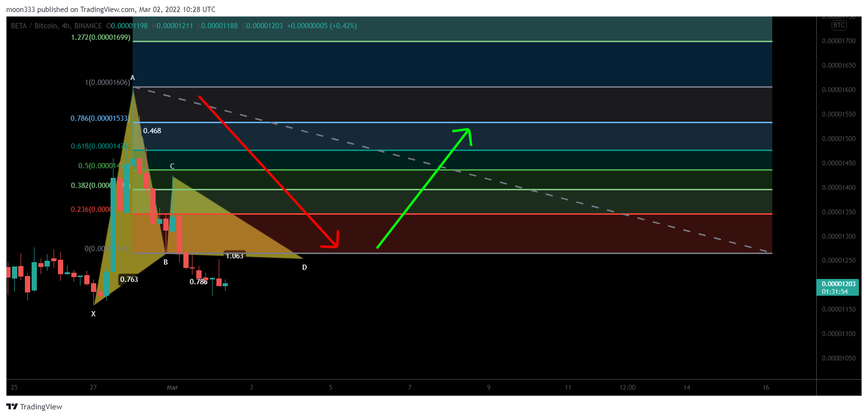
Task: Click the 0.00001300 price axis label
Action: [839, 237]
